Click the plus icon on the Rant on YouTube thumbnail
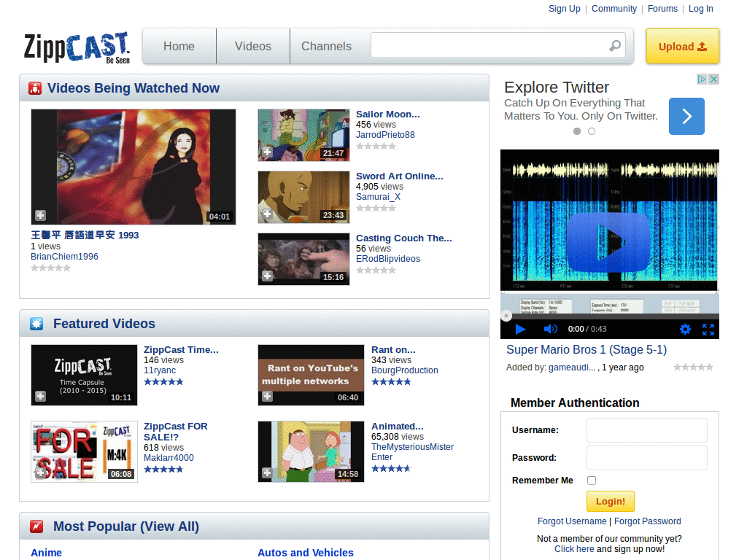Screen dimensions: 747x560 click(267, 396)
